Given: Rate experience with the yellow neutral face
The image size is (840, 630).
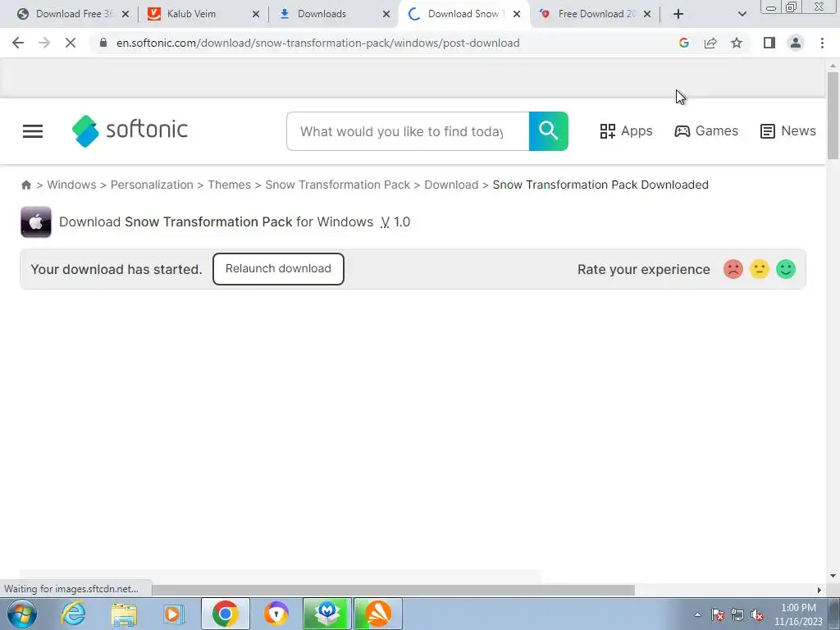Looking at the screenshot, I should (759, 269).
